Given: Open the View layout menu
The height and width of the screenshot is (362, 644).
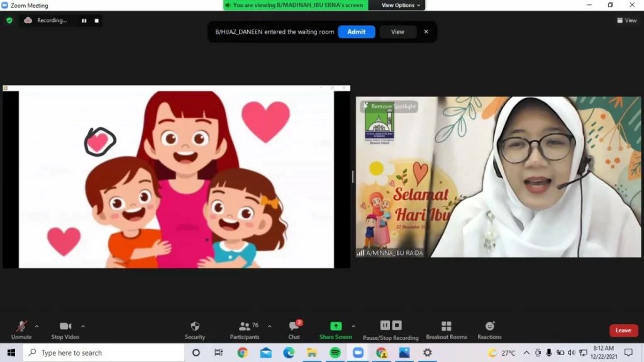Looking at the screenshot, I should [x=627, y=20].
